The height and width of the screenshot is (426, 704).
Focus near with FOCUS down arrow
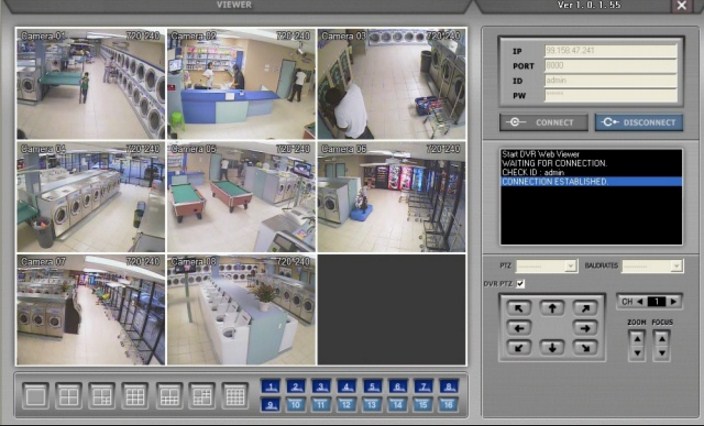pos(662,353)
